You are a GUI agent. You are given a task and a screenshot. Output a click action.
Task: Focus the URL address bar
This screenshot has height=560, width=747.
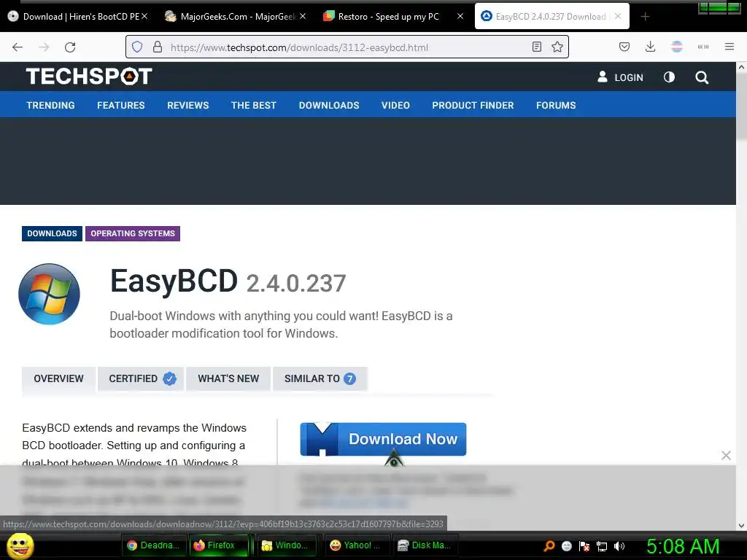pos(347,47)
